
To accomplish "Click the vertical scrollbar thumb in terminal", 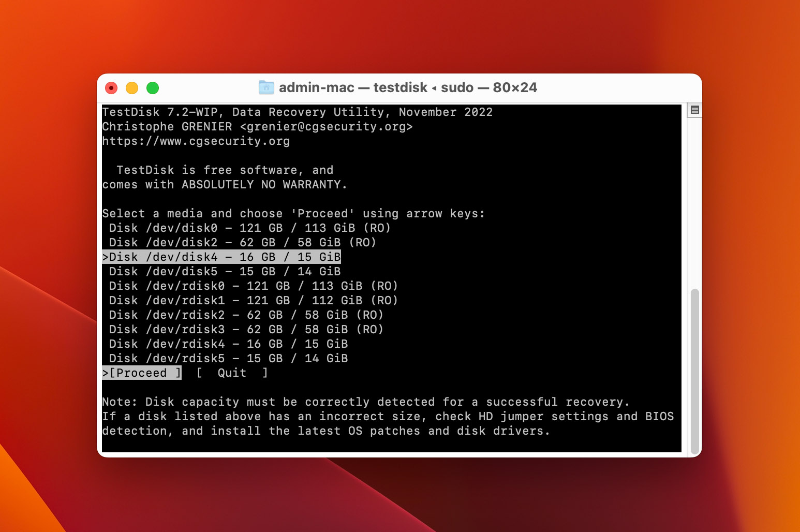I will (695, 371).
